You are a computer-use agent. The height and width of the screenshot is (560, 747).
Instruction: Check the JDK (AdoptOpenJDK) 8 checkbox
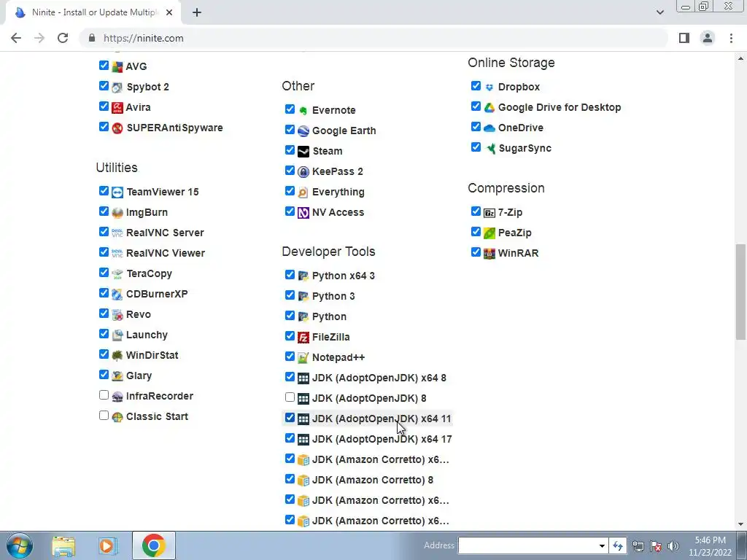point(290,397)
